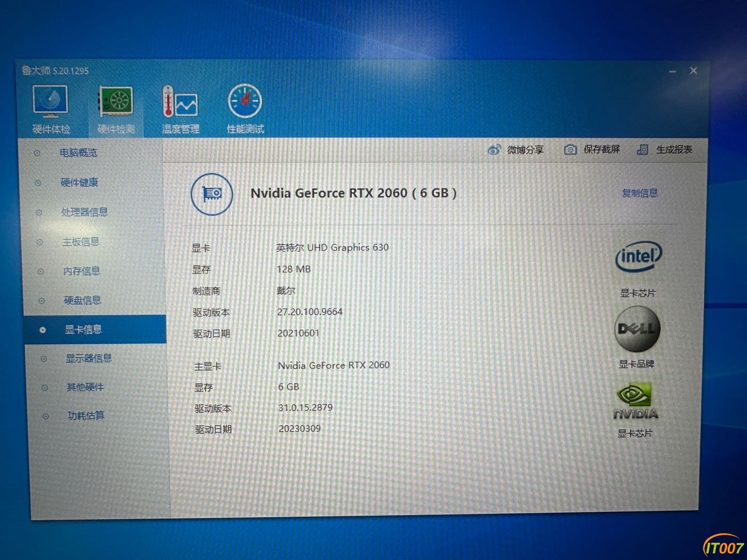
Task: Click main card value Nvidia GeForce RTX 2060
Action: tap(334, 365)
